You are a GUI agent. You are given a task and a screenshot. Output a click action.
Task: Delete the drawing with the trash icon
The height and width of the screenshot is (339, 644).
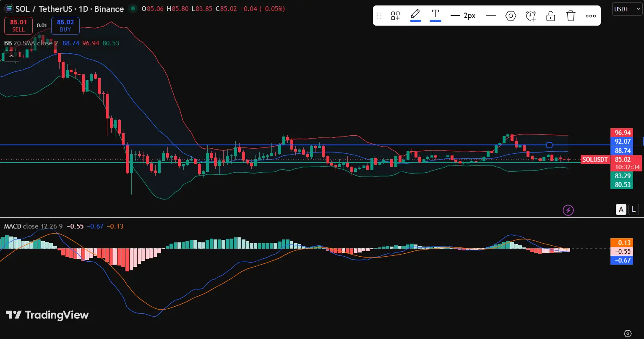coord(571,16)
